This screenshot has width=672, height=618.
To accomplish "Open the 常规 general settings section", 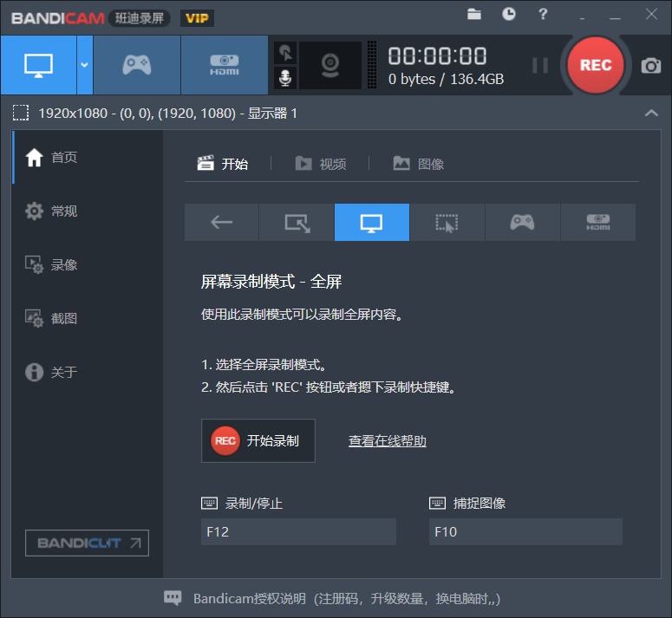I will [88, 211].
